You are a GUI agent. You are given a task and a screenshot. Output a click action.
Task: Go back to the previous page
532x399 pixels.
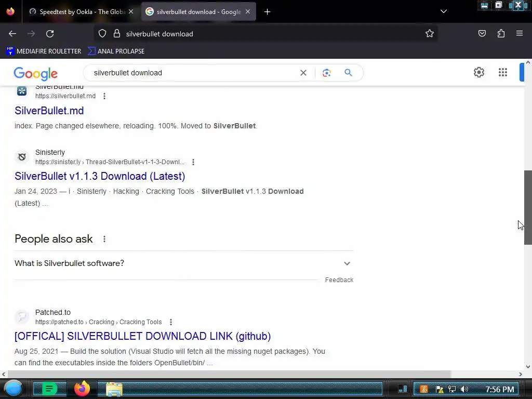tap(12, 34)
